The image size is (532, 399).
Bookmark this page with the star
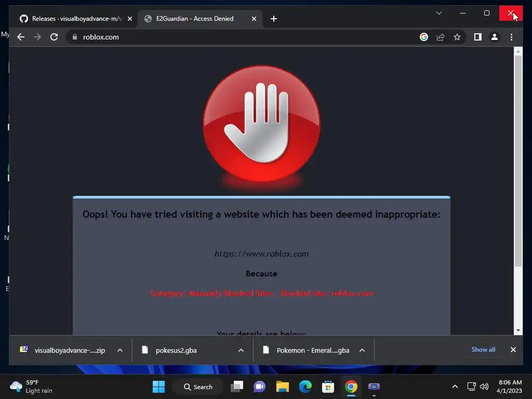457,37
